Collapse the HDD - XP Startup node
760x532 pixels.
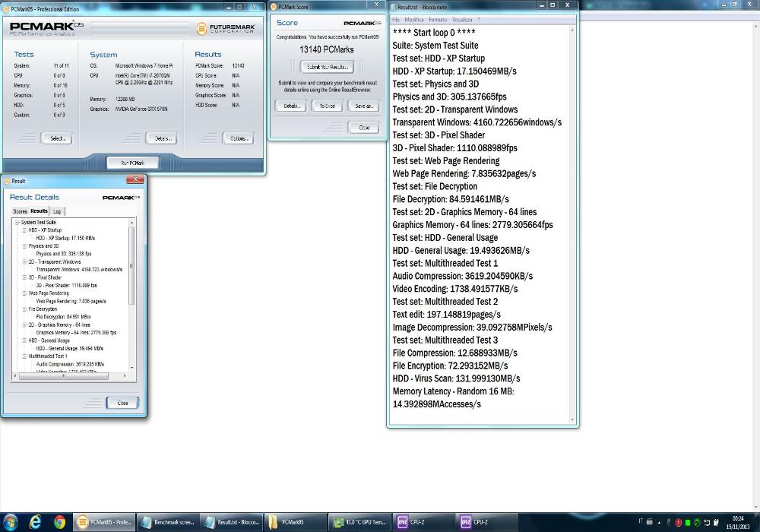24,230
